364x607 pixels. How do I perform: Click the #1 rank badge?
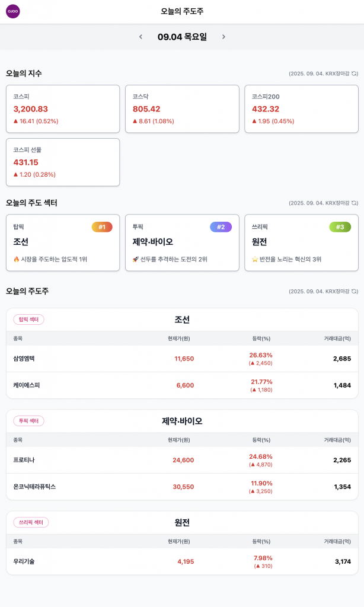(x=102, y=227)
